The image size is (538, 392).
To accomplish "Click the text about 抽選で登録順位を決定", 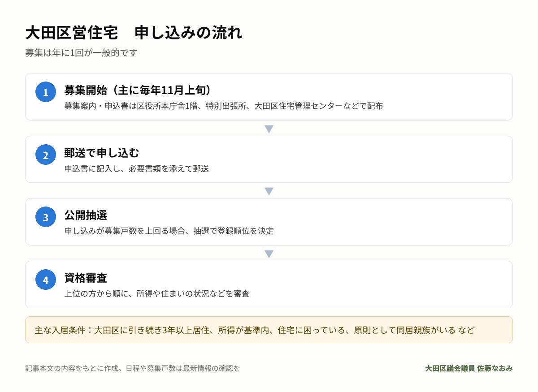I will click(x=169, y=231).
